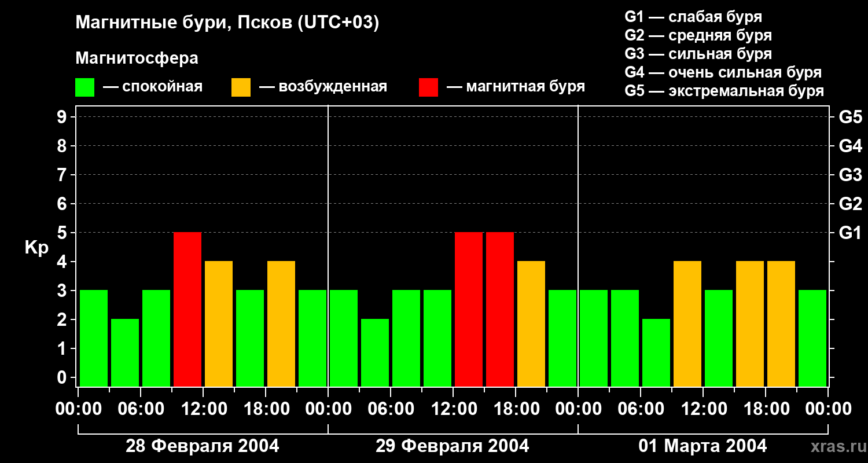Click the 'G3' tick label on right axis

click(x=851, y=175)
